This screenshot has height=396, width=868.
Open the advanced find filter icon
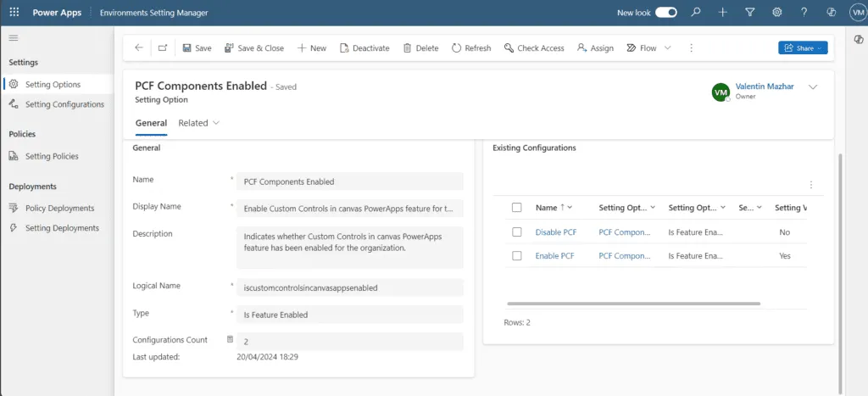(750, 12)
